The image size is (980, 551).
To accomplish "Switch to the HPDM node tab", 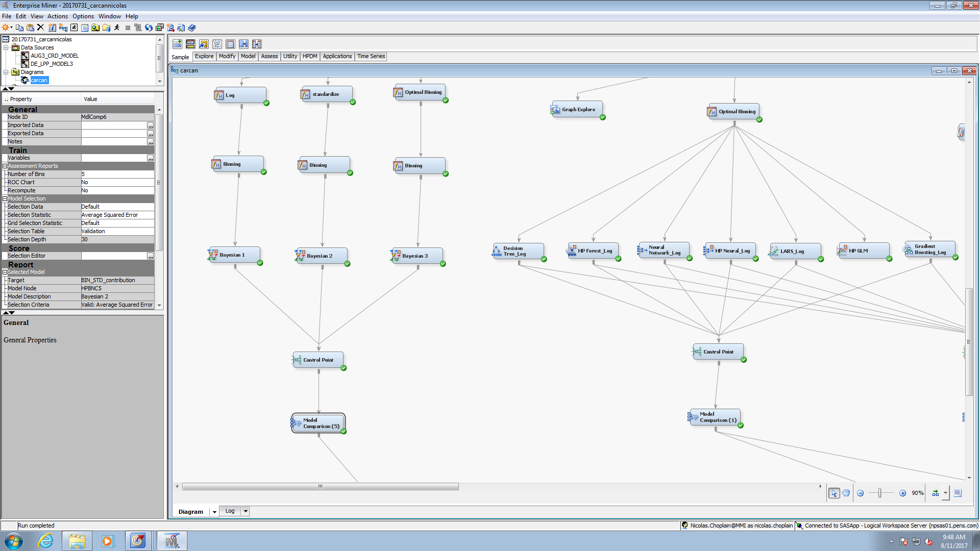I will (309, 56).
